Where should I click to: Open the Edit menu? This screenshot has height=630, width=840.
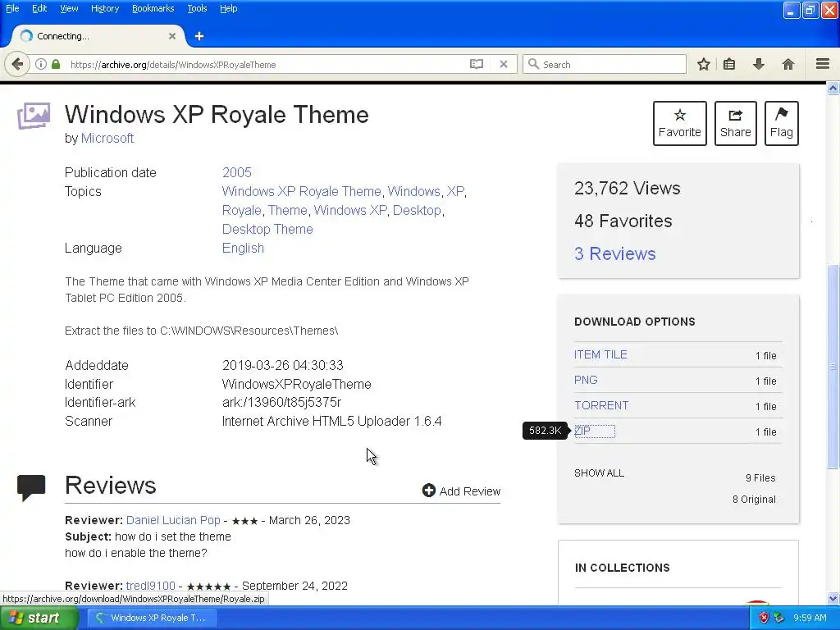click(39, 8)
